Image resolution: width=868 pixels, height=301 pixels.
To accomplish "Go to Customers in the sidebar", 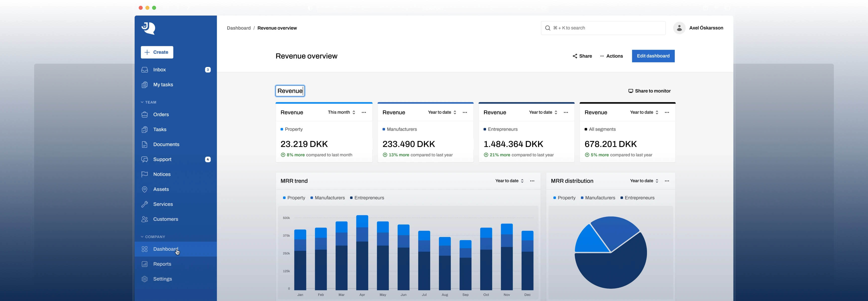I will coord(166,219).
